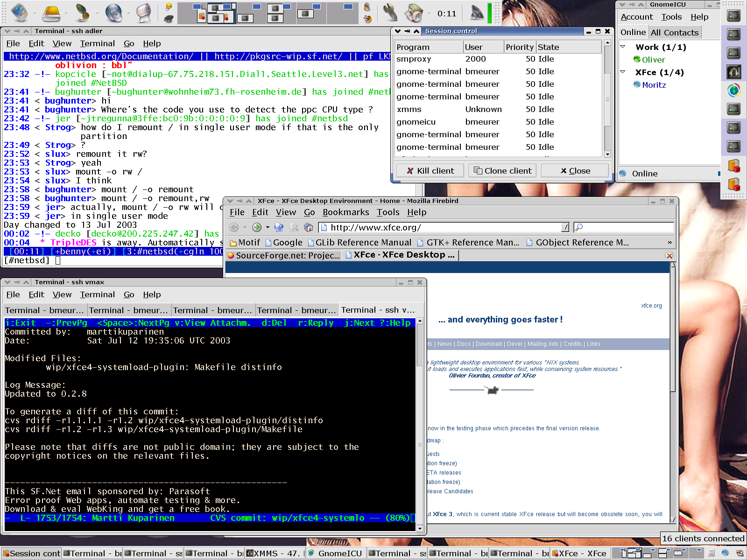
Task: Open Bookmarks menu in Firebird
Action: pos(345,212)
